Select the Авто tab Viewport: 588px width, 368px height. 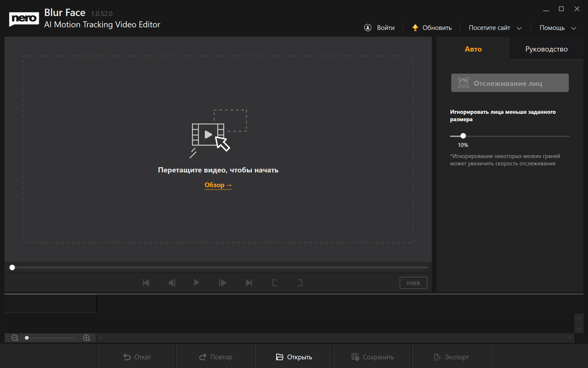473,48
